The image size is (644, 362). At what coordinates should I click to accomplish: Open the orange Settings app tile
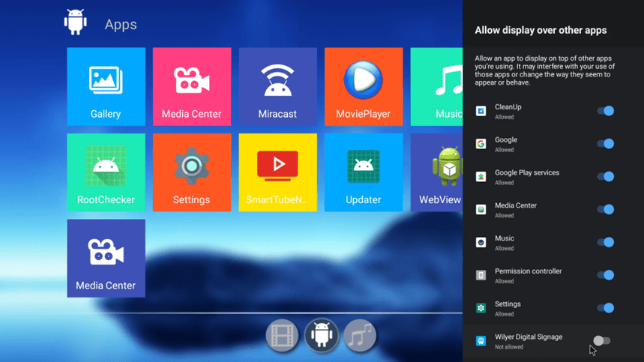pos(192,172)
